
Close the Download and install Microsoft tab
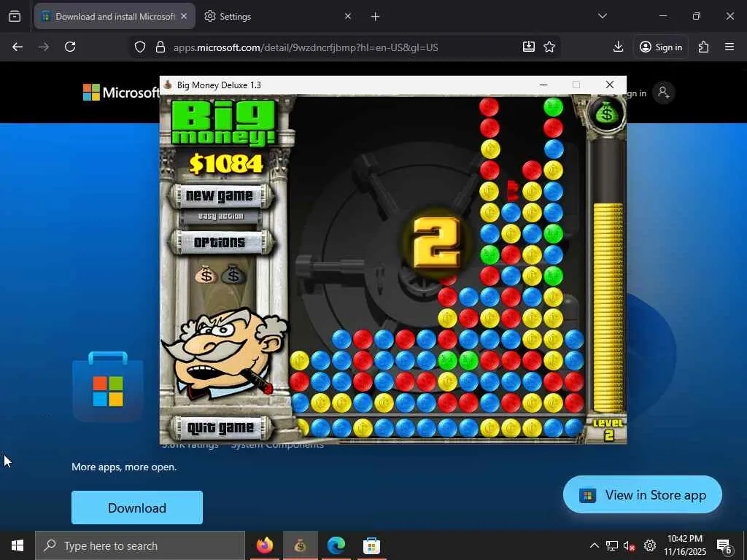pos(184,16)
